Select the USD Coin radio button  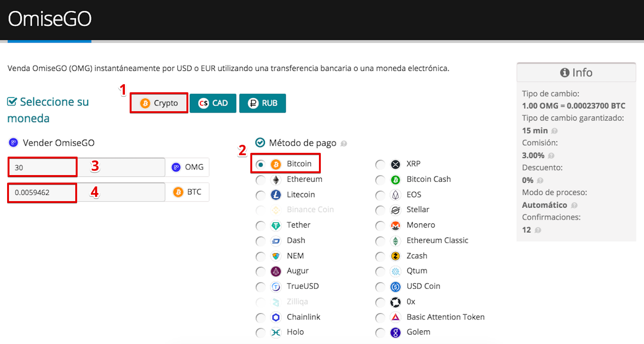[x=380, y=287]
